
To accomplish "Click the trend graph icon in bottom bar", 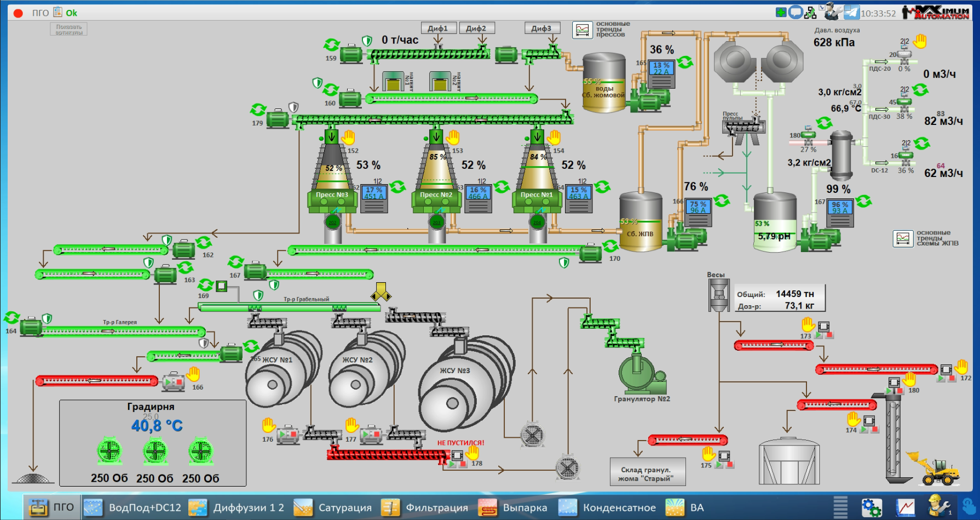I will pyautogui.click(x=905, y=507).
